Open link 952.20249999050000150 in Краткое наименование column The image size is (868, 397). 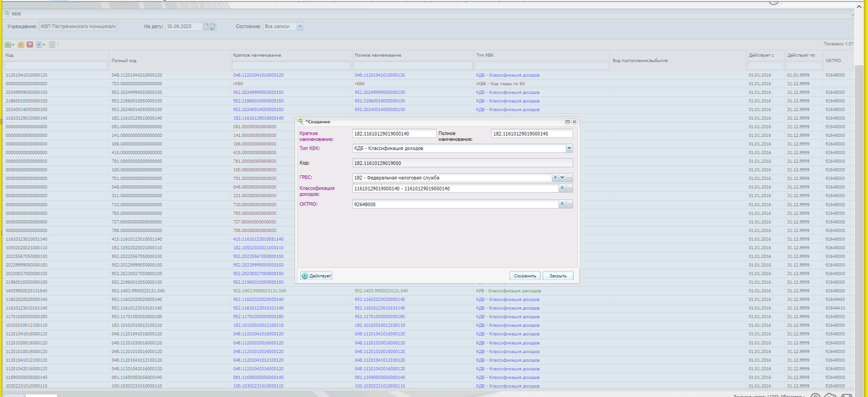[x=258, y=92]
